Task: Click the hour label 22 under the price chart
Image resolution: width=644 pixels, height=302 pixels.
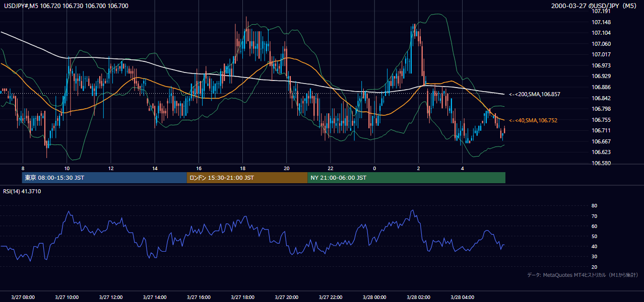Action: [x=331, y=168]
